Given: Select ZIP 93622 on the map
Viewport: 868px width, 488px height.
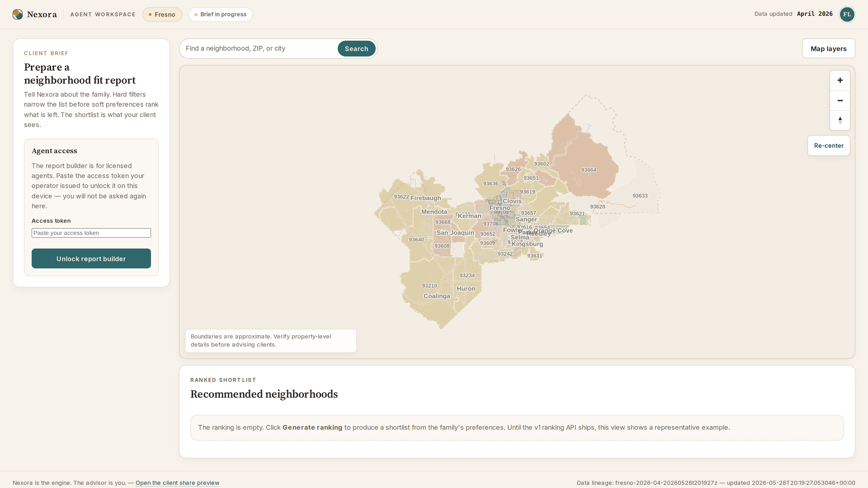Looking at the screenshot, I should [401, 197].
